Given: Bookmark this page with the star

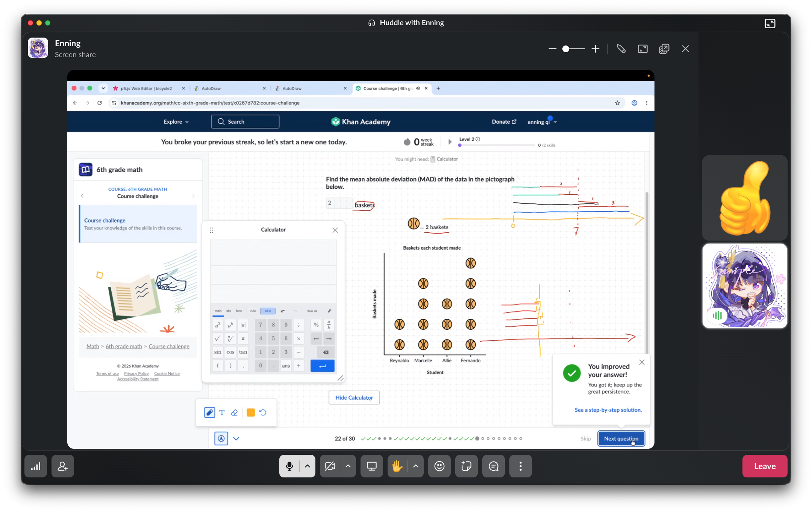Looking at the screenshot, I should (617, 103).
